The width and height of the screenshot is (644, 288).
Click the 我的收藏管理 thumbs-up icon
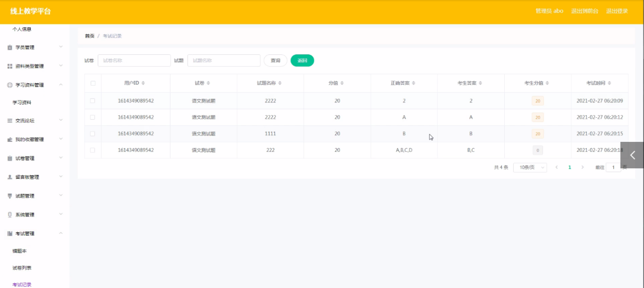pyautogui.click(x=10, y=139)
